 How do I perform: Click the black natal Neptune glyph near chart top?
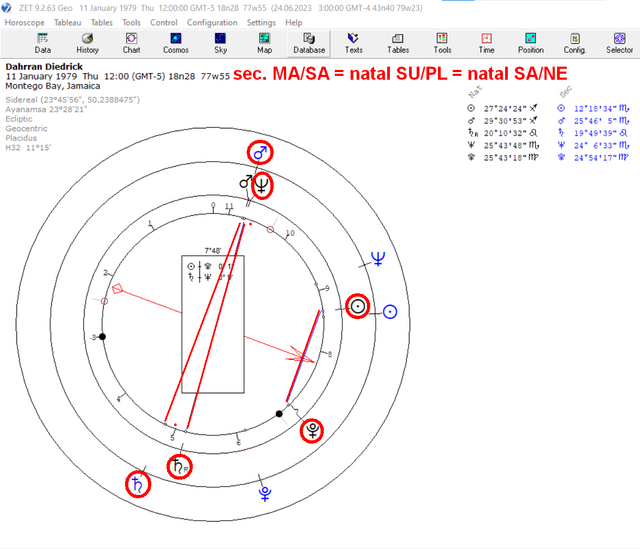[262, 186]
